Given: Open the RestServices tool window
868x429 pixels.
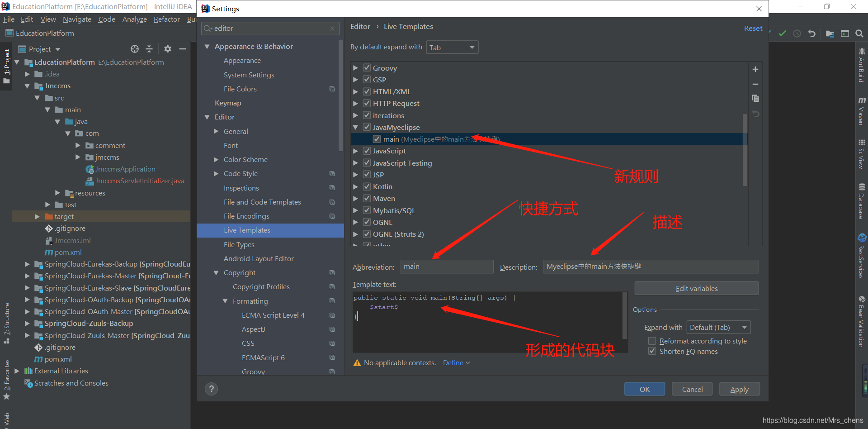Looking at the screenshot, I should [862, 256].
